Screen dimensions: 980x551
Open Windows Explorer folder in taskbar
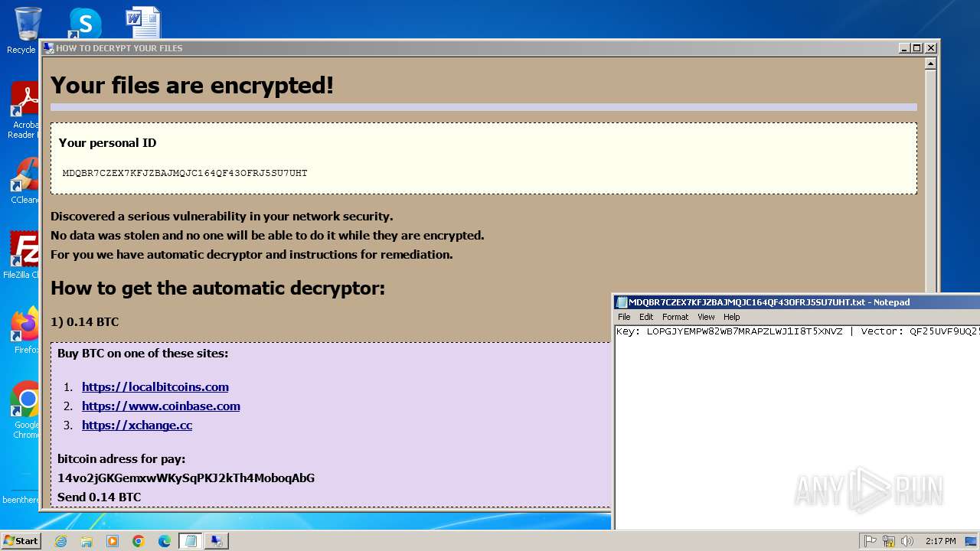coord(87,541)
